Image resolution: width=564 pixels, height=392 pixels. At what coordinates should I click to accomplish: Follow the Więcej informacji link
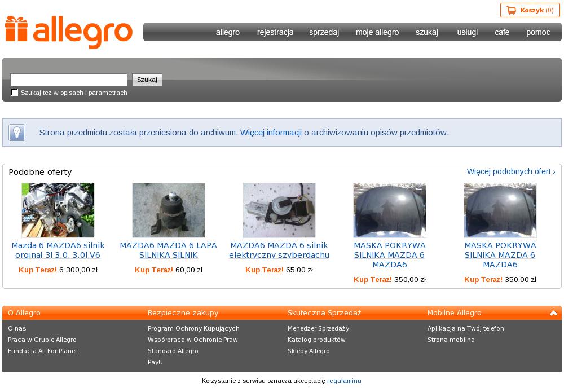coord(271,133)
